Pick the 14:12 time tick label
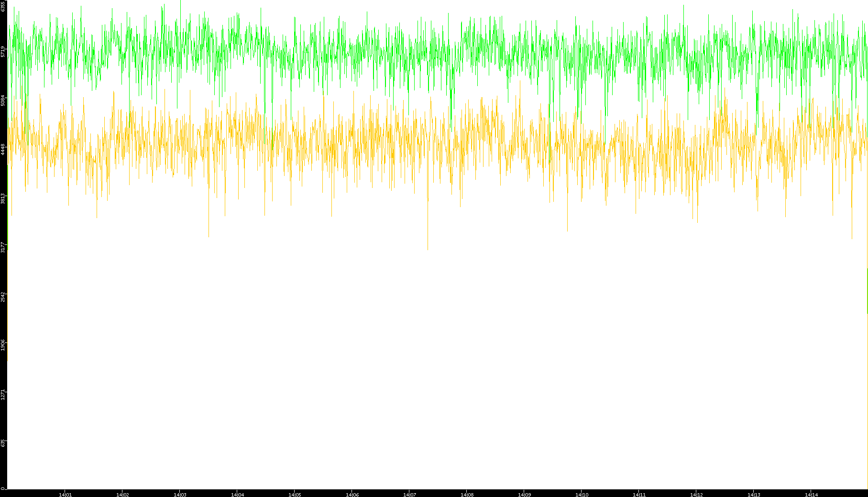This screenshot has height=497, width=868. 696,495
